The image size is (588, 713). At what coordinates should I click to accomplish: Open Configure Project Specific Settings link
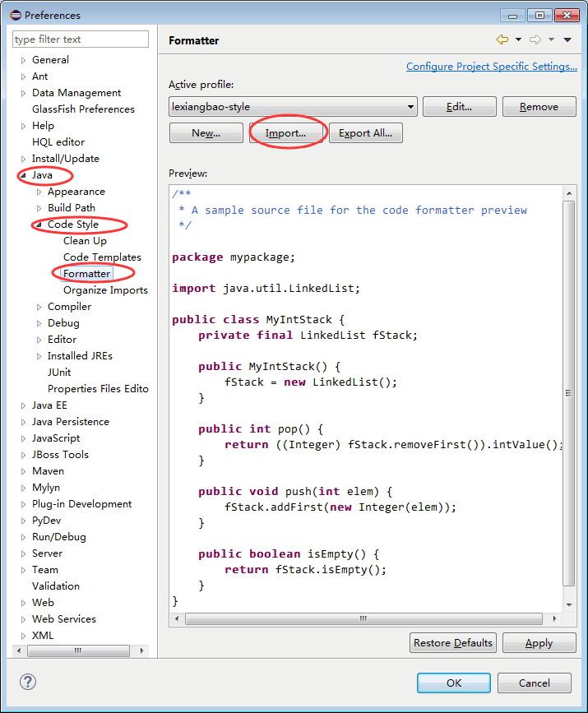(492, 67)
